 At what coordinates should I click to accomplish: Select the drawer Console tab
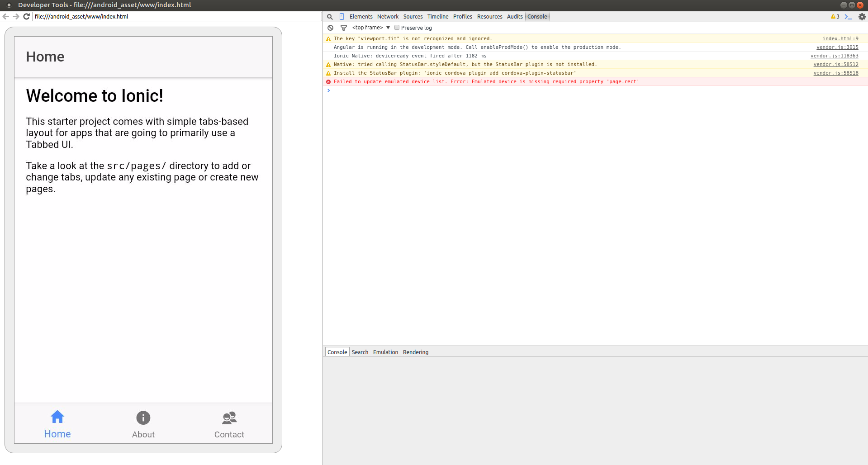[x=337, y=352]
